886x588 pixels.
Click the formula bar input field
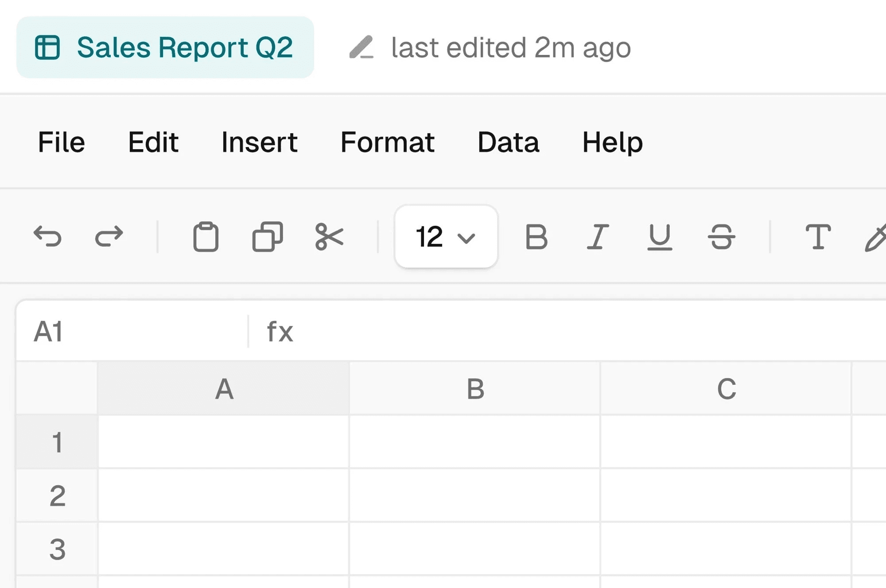click(x=576, y=331)
